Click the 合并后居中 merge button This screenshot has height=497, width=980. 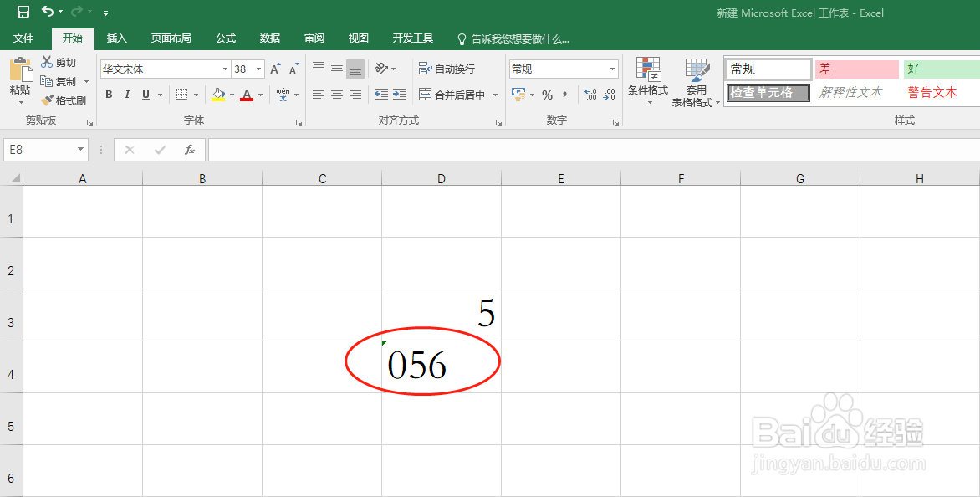pyautogui.click(x=458, y=95)
